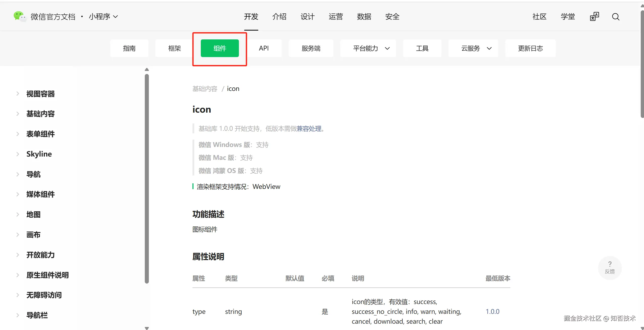Click sidebar scroll down arrow

click(x=147, y=328)
